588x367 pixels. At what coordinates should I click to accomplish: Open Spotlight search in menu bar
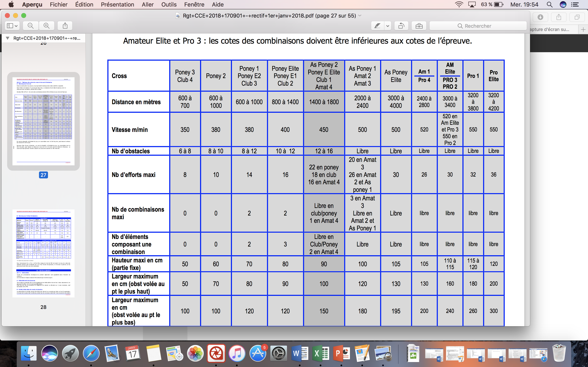click(x=549, y=4)
